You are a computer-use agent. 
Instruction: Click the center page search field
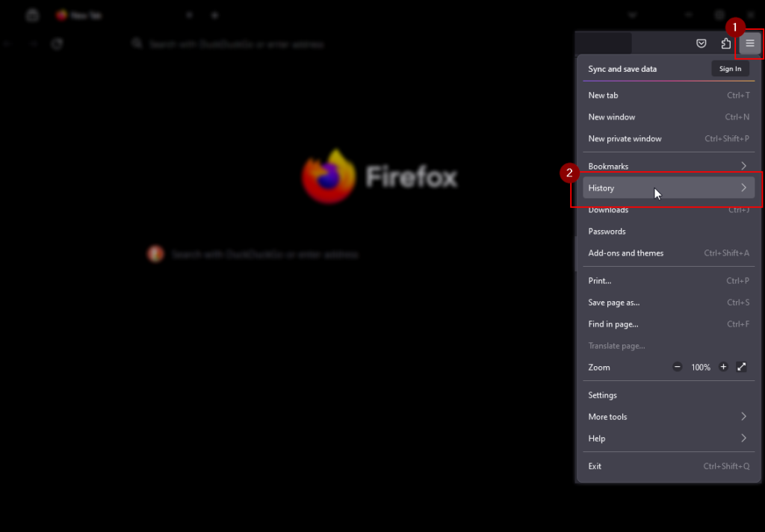pyautogui.click(x=264, y=255)
